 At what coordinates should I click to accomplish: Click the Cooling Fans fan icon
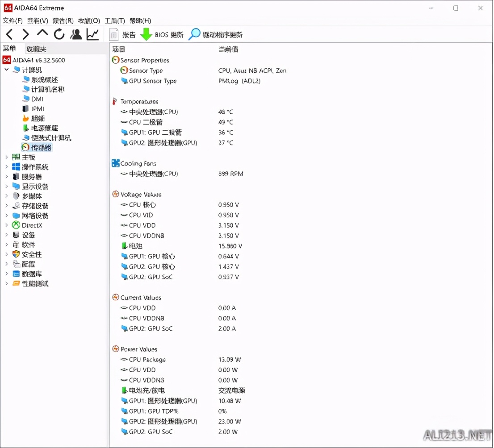116,163
